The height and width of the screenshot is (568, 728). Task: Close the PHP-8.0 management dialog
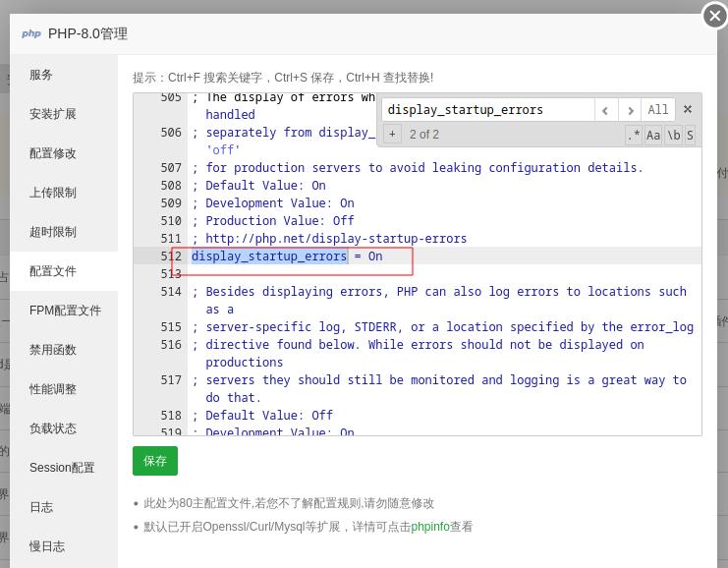(x=714, y=16)
